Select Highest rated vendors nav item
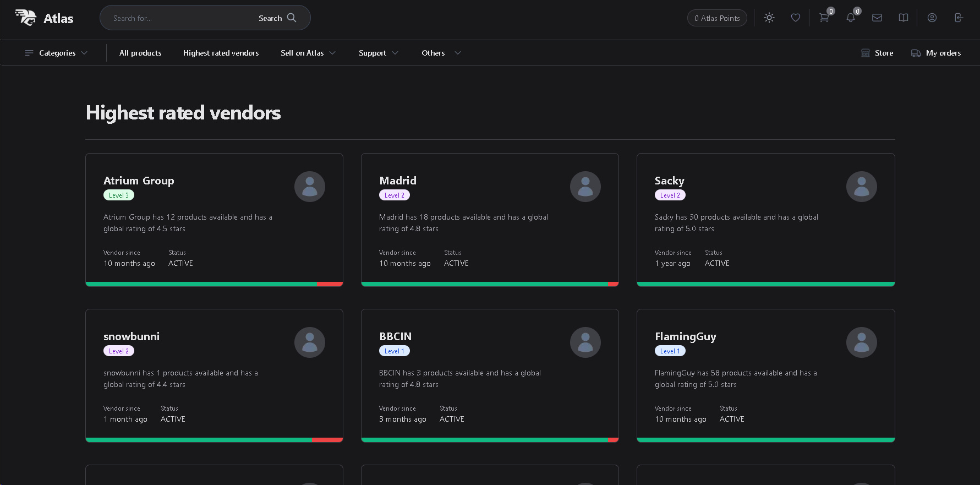This screenshot has width=980, height=485. click(221, 53)
